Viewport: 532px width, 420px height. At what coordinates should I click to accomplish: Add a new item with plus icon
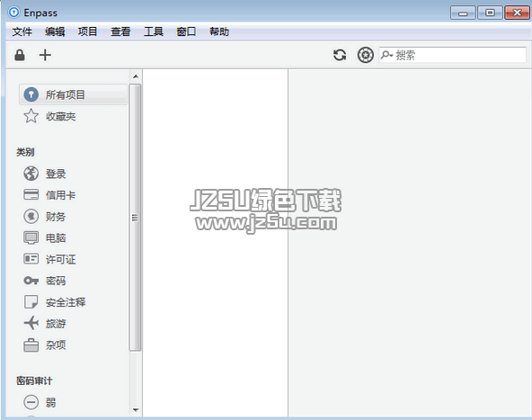point(45,55)
